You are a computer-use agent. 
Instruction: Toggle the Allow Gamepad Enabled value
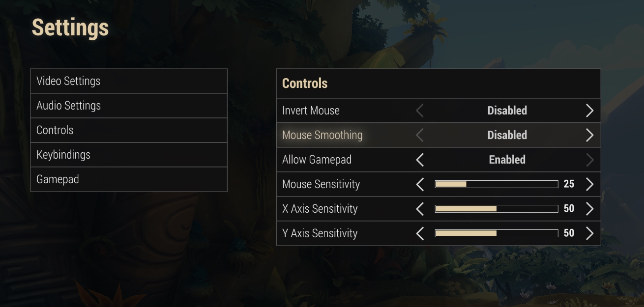coord(507,160)
